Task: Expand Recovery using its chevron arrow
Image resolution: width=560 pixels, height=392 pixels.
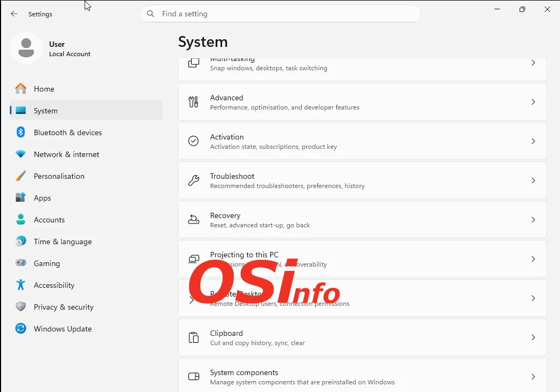Action: coord(533,220)
